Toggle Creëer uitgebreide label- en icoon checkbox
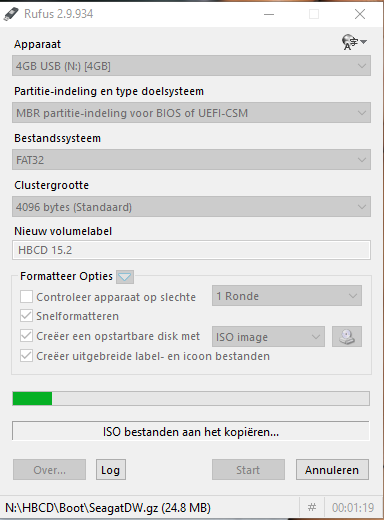Viewport: 384px width, 520px height. [x=26, y=356]
